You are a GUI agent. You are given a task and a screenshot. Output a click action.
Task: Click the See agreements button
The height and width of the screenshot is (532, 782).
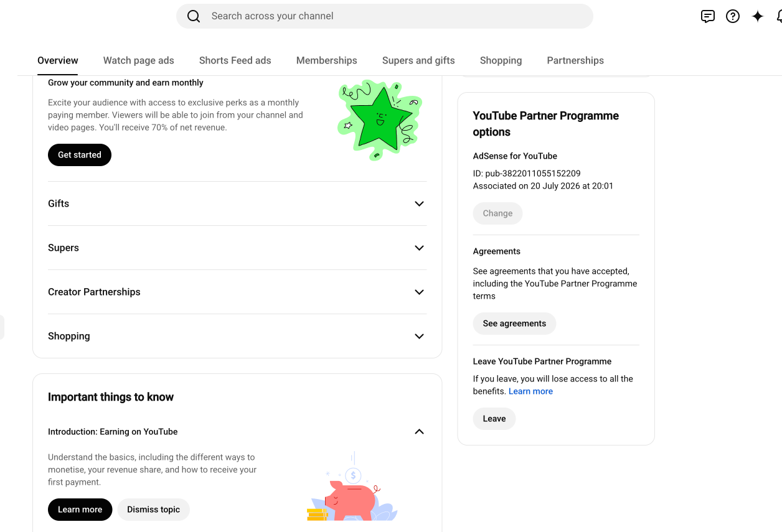(514, 324)
